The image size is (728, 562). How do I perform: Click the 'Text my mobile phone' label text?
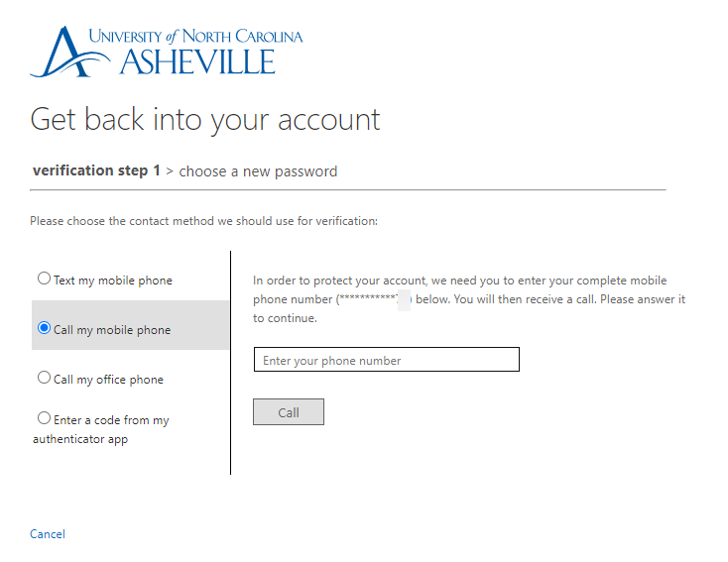[x=113, y=281]
